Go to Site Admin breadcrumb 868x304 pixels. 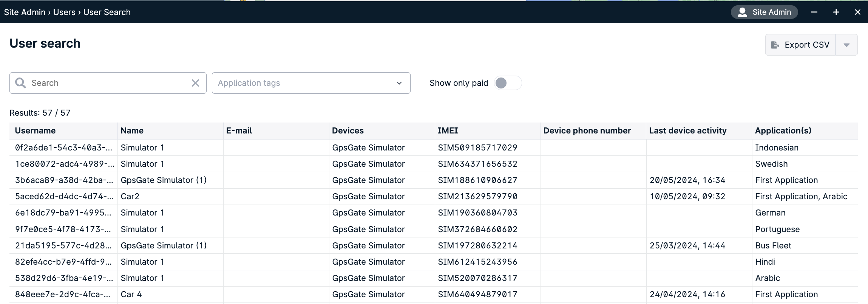tap(25, 12)
